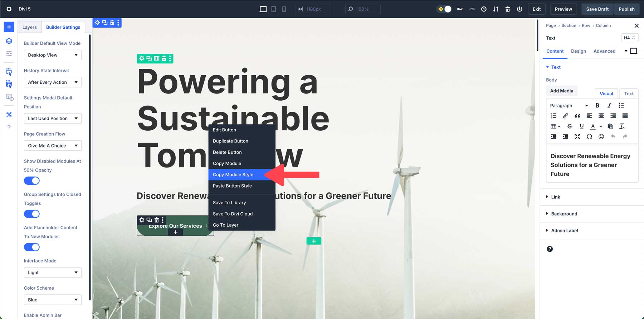This screenshot has height=319, width=644.
Task: Apply underline in text editor
Action: (582, 126)
